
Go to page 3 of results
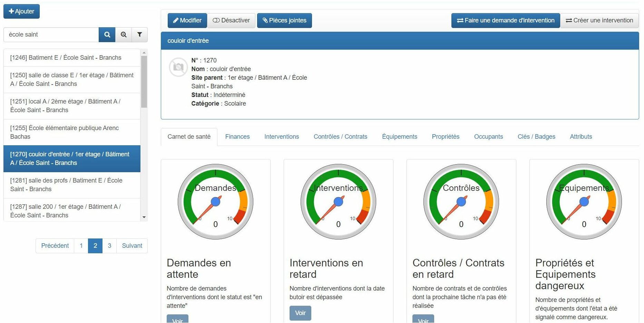coord(109,246)
